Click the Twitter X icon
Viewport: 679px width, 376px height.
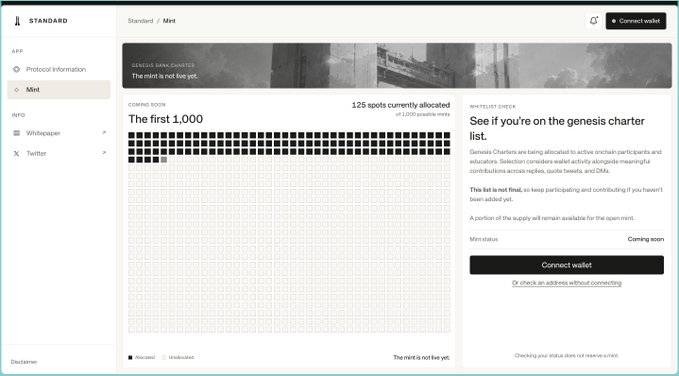[x=16, y=153]
